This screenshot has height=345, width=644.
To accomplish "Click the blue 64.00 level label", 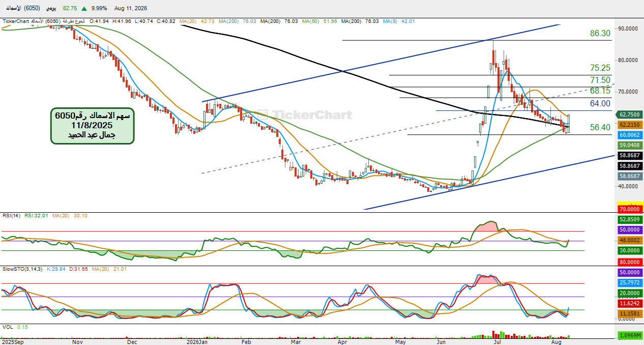I will (x=600, y=103).
